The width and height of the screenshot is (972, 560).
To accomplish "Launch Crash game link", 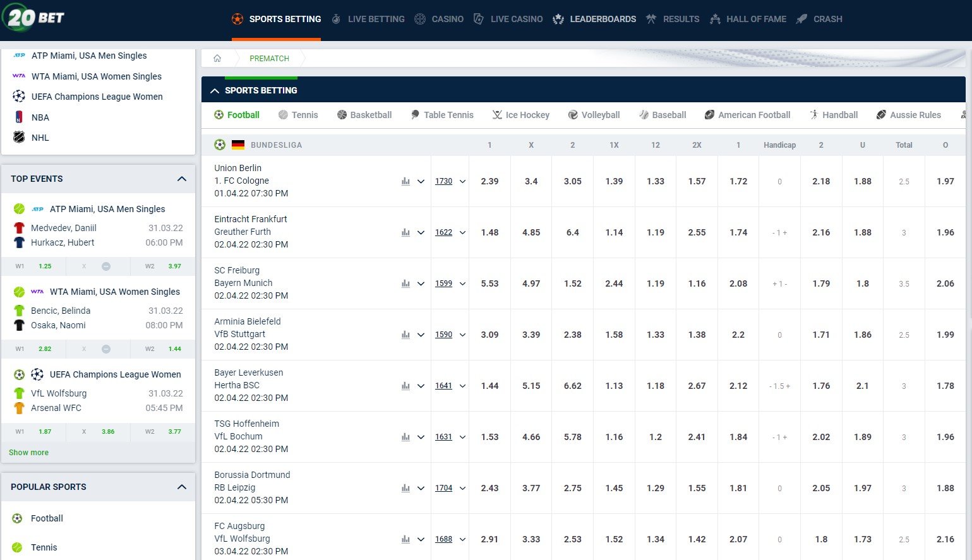I will (819, 19).
